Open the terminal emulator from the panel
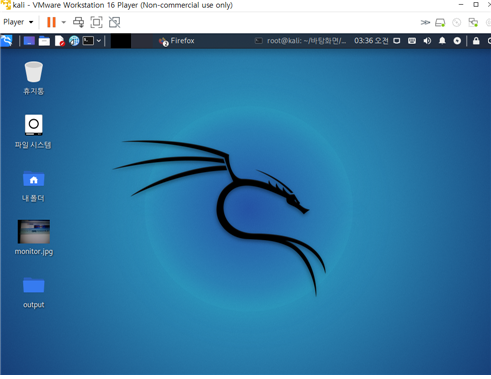The height and width of the screenshot is (379, 491). click(x=88, y=41)
